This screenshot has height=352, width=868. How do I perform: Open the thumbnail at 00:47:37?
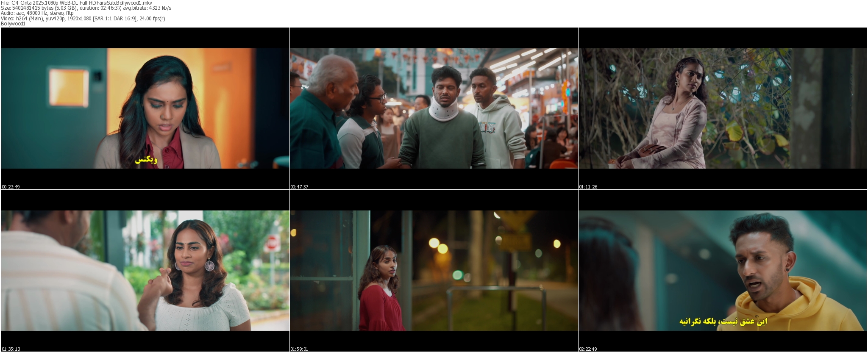click(x=434, y=108)
